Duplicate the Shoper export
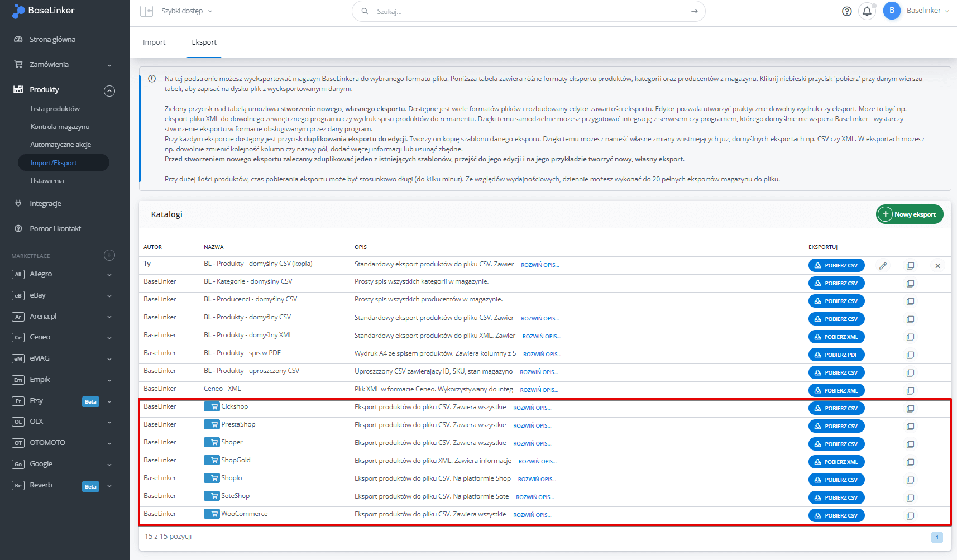957x560 pixels. click(910, 444)
